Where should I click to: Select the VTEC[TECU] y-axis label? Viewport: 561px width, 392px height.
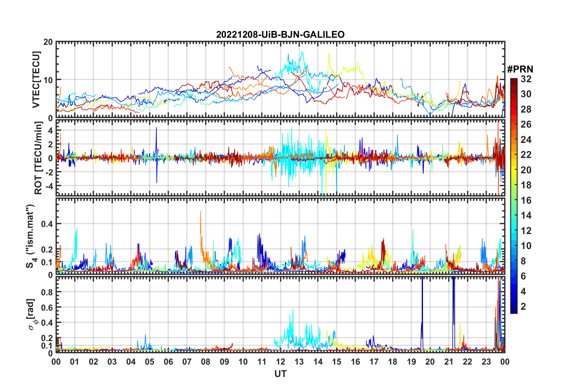(x=36, y=80)
